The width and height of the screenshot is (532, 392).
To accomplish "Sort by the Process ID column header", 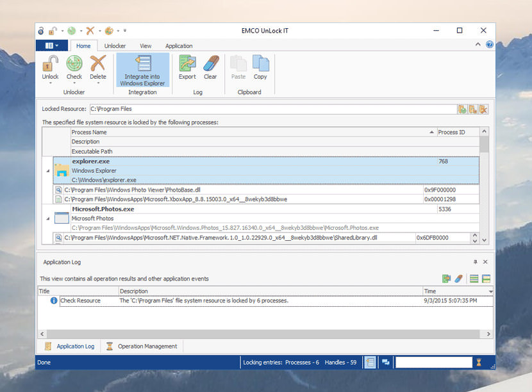I will (x=458, y=132).
